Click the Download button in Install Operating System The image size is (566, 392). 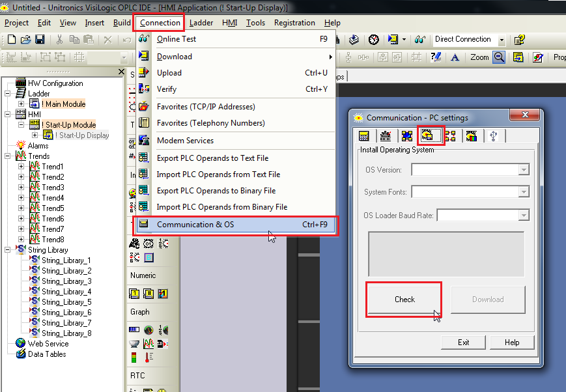point(488,300)
